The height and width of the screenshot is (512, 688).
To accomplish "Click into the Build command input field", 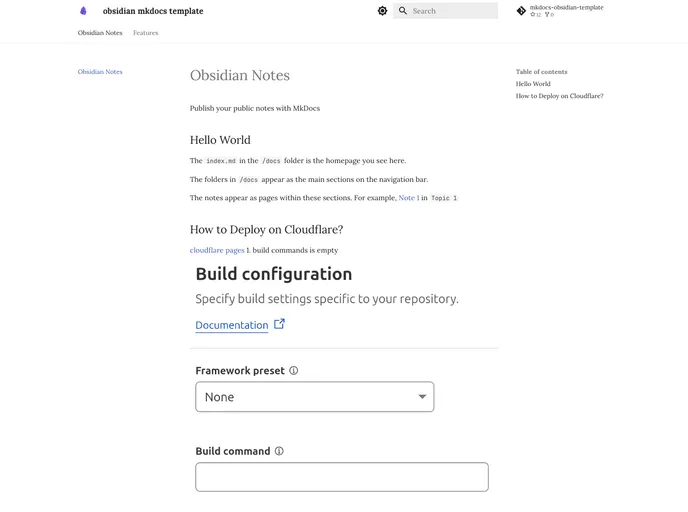I will tap(342, 477).
